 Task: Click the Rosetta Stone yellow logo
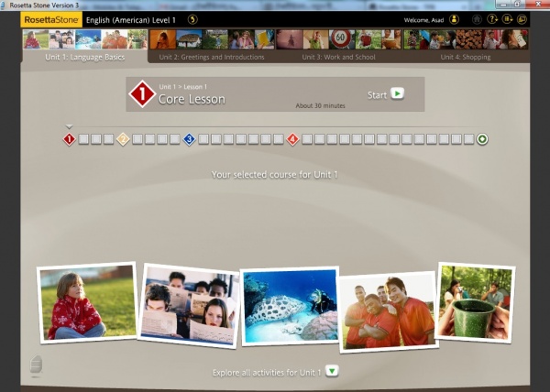point(51,20)
